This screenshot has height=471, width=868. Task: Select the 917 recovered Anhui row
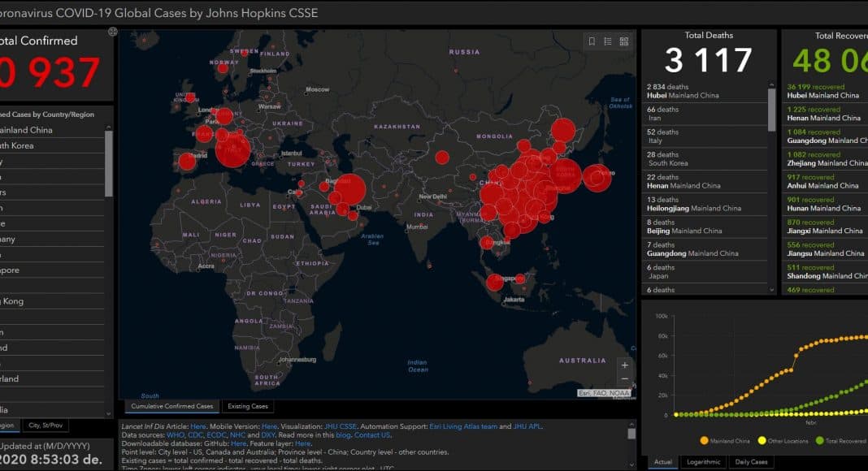coord(826,181)
